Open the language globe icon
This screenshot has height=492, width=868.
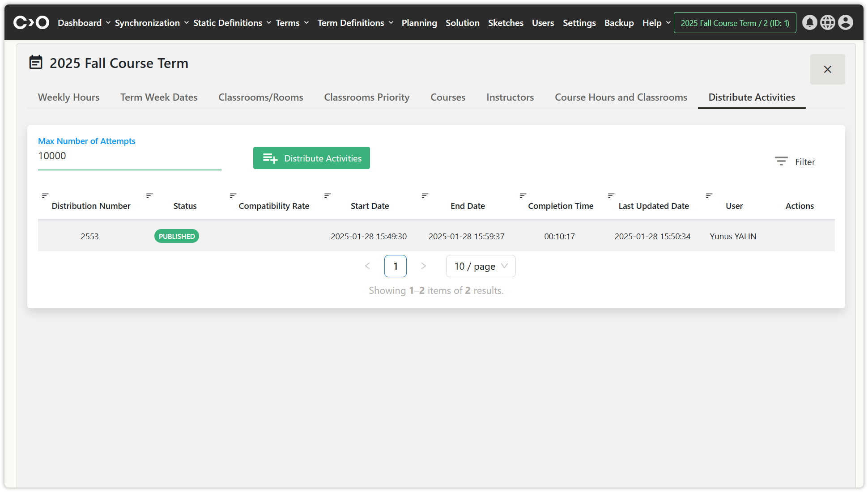point(827,22)
